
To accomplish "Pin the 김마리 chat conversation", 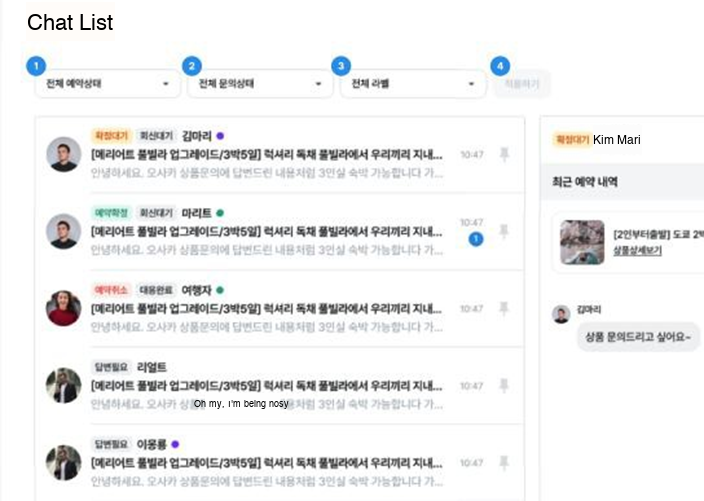I will pos(504,154).
